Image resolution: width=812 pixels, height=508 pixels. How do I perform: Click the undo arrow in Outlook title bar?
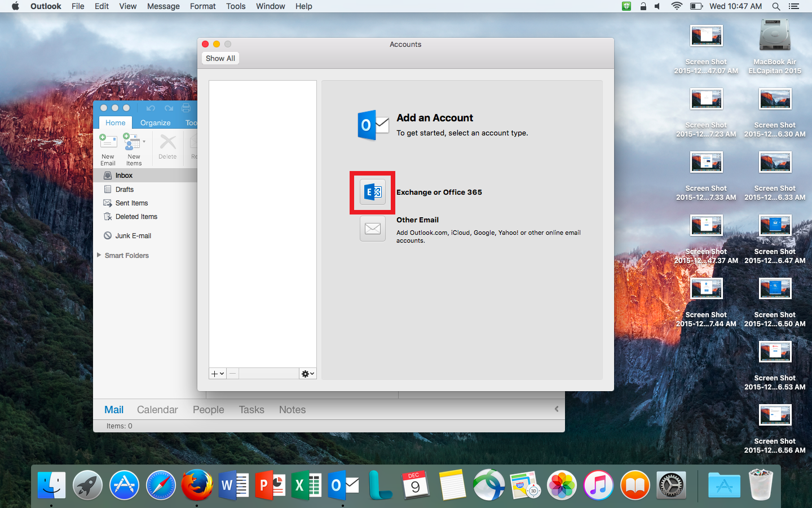pyautogui.click(x=151, y=108)
